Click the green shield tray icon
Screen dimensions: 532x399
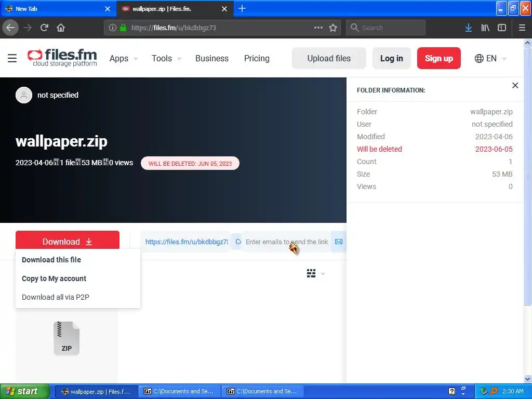[484, 391]
